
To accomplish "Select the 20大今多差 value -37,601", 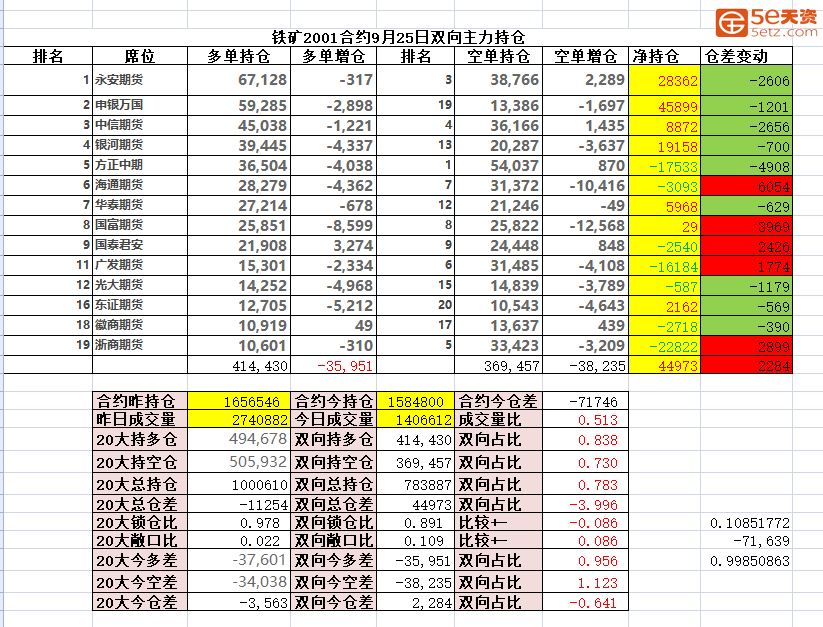I will (239, 560).
